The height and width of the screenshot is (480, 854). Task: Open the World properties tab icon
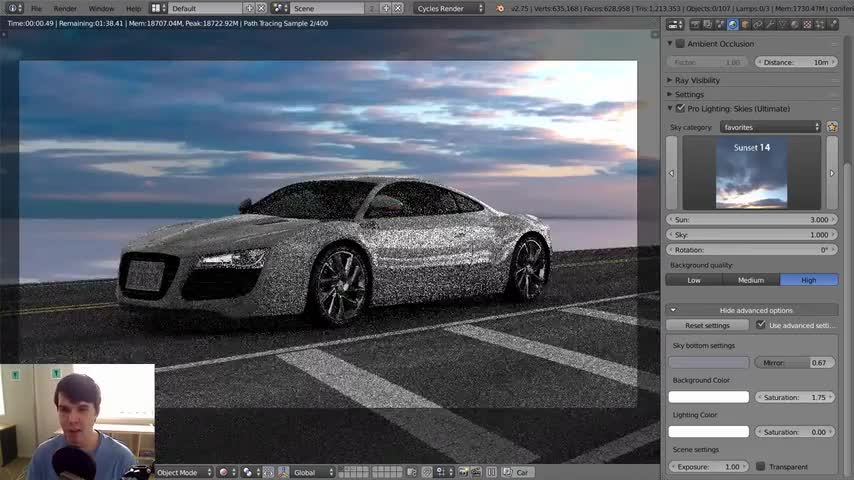[733, 25]
